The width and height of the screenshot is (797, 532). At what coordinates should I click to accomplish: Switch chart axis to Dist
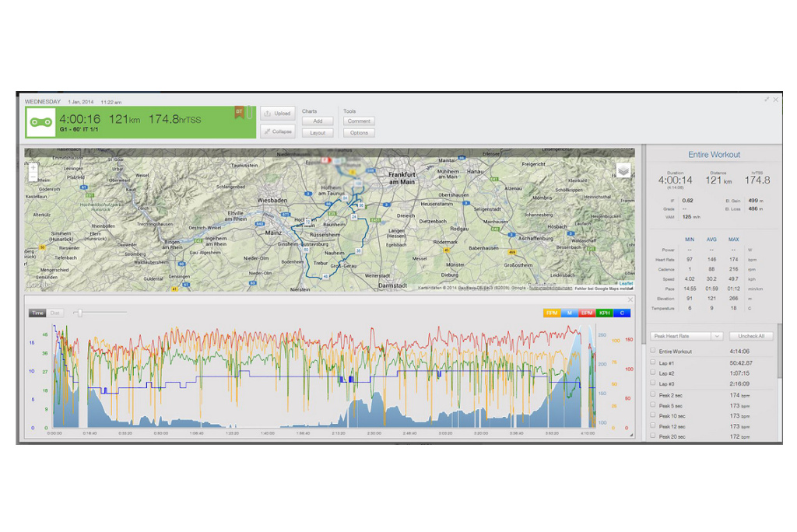(x=55, y=313)
